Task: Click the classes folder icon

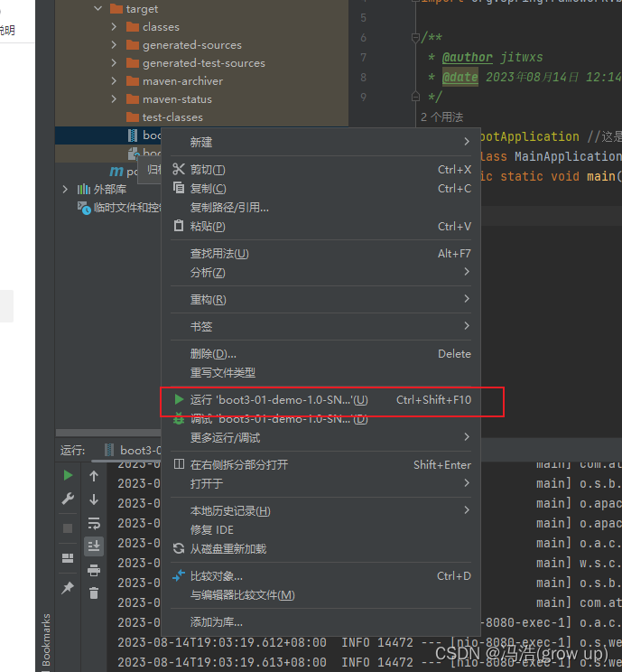Action: click(x=133, y=27)
